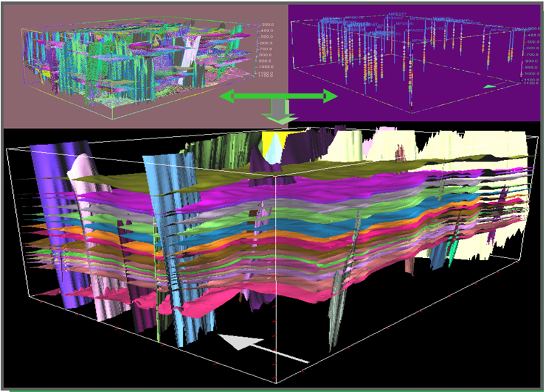Open the purple well-trajectory view

[413, 58]
